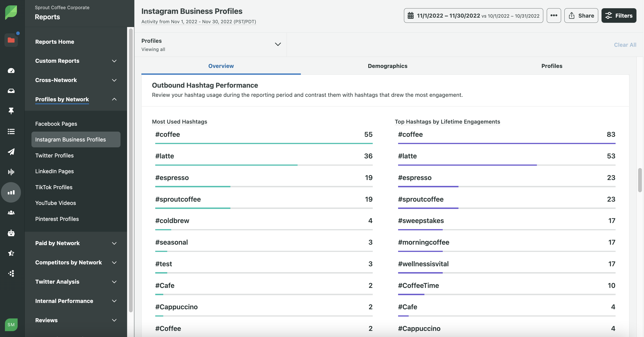Click the sidebar vertical scrollbar
The image size is (644, 337).
click(131, 170)
